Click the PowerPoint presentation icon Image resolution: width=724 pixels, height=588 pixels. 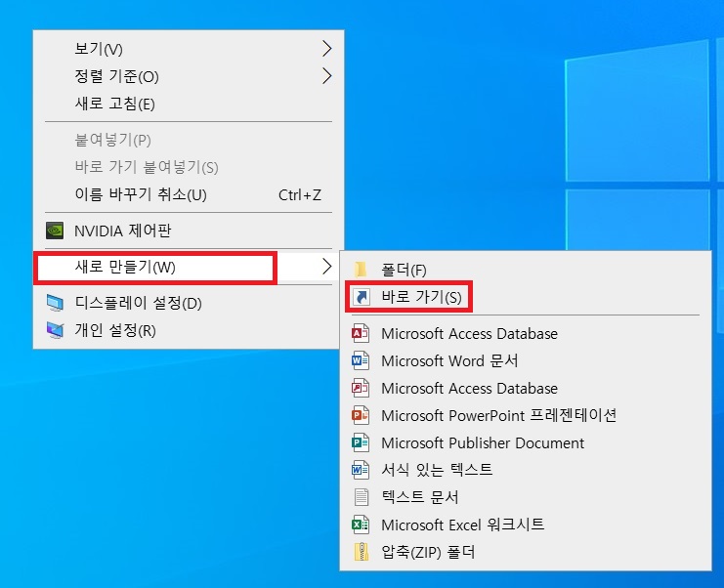click(361, 415)
